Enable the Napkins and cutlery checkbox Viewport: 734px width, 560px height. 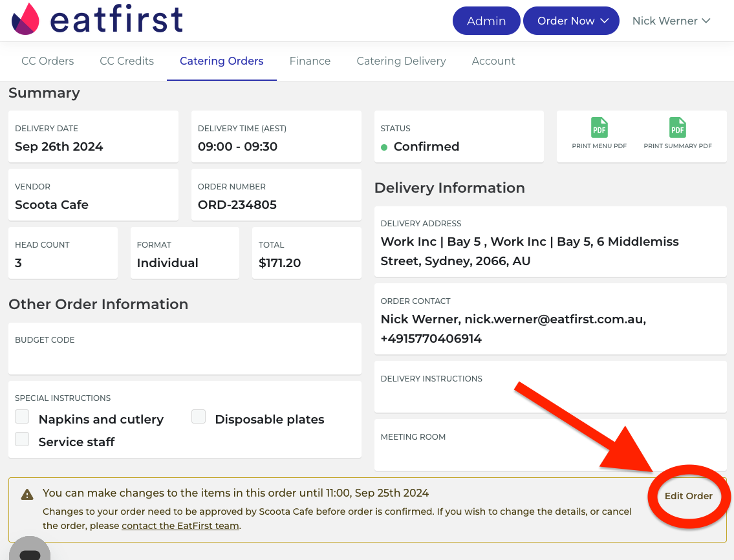click(x=22, y=416)
